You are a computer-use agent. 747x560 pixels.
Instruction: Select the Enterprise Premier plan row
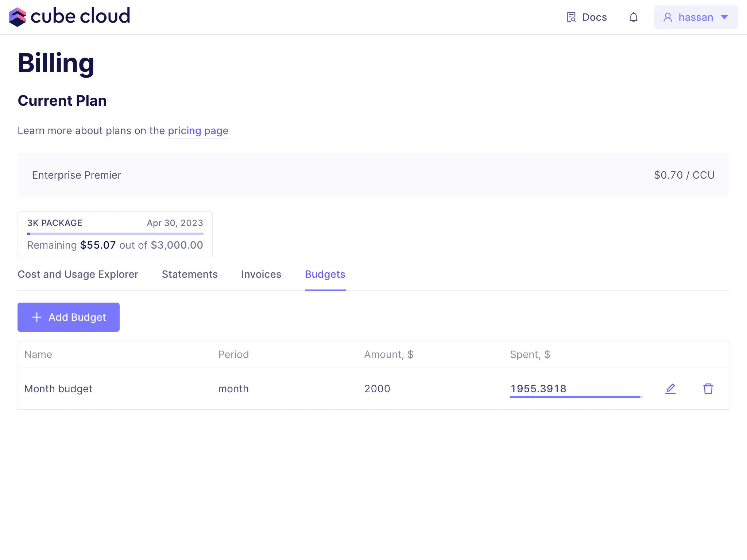pos(373,175)
